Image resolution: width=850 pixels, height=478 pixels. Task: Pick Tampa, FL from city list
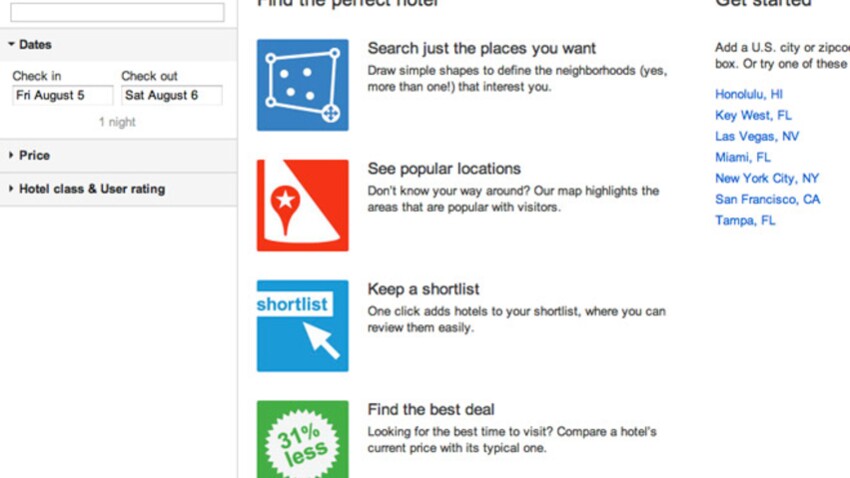click(x=745, y=221)
